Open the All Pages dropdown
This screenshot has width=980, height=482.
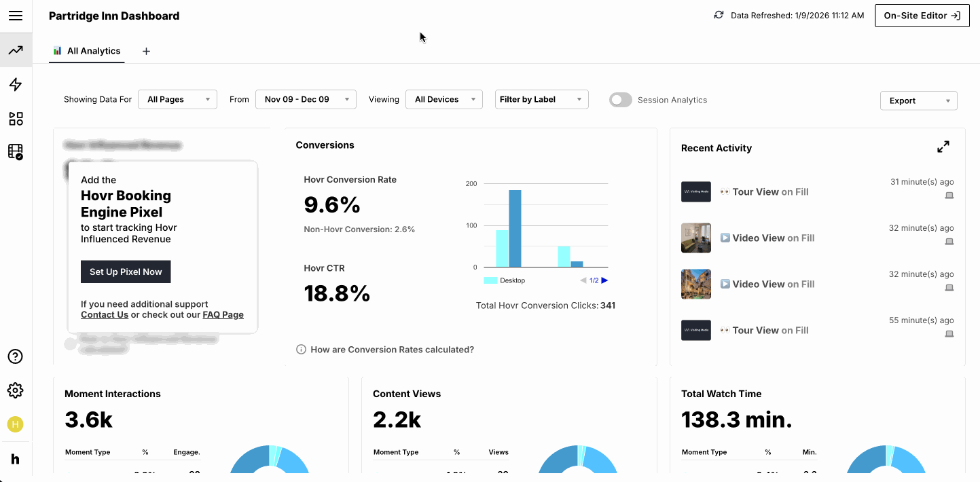click(x=177, y=99)
